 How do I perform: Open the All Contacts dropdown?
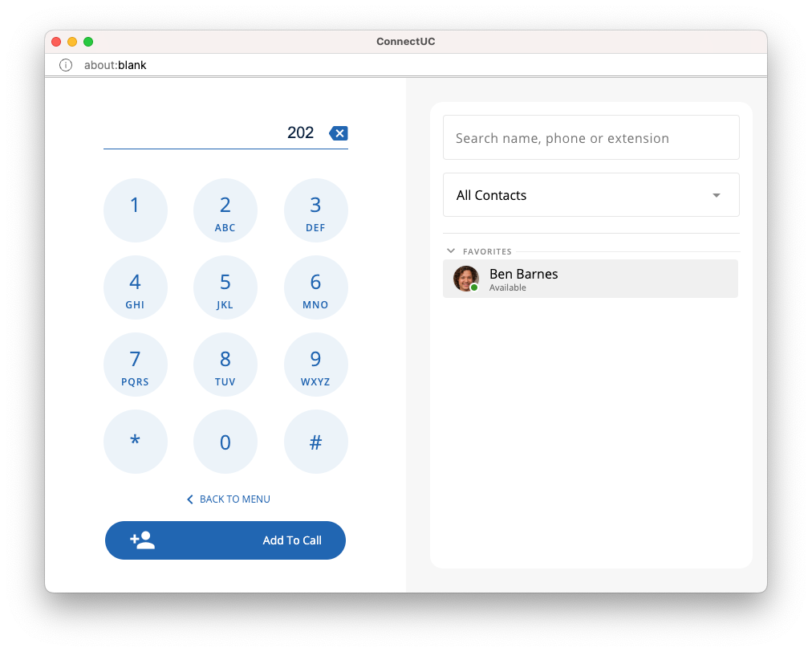click(x=591, y=195)
